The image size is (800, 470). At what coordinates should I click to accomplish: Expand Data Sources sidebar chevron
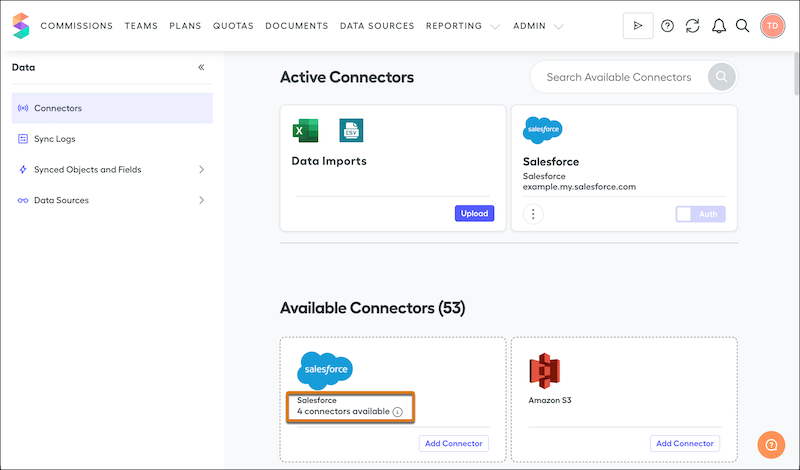coord(201,200)
